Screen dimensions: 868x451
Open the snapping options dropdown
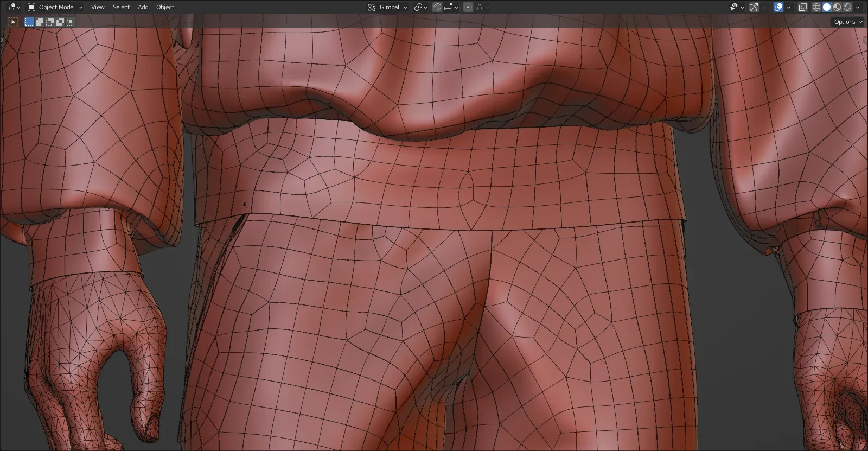pyautogui.click(x=451, y=7)
